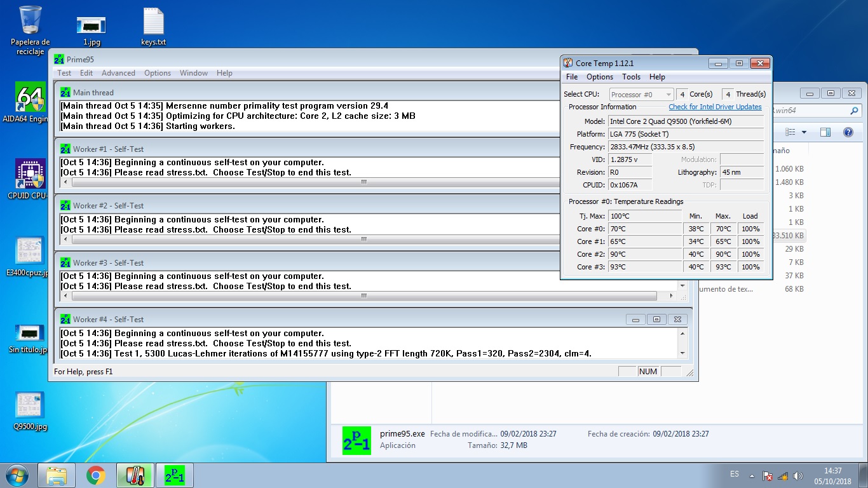The width and height of the screenshot is (868, 488).
Task: Click the Main thread window icon in Prime95
Action: pos(65,92)
